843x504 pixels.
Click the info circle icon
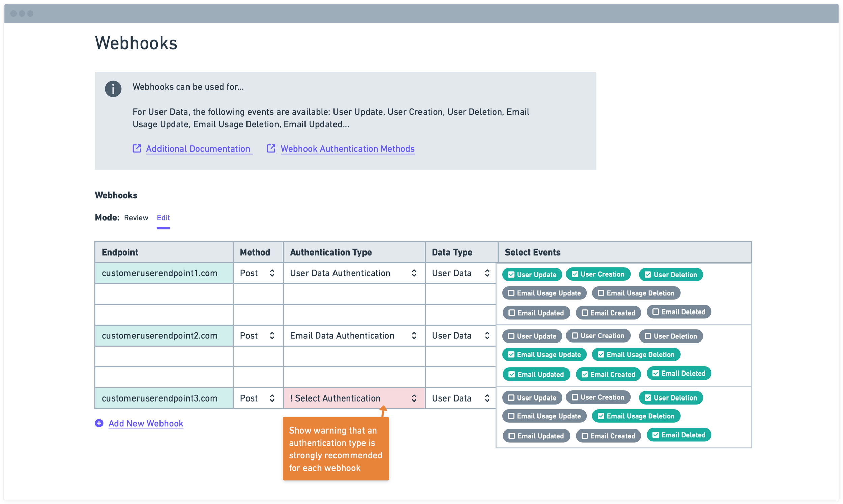pyautogui.click(x=113, y=89)
